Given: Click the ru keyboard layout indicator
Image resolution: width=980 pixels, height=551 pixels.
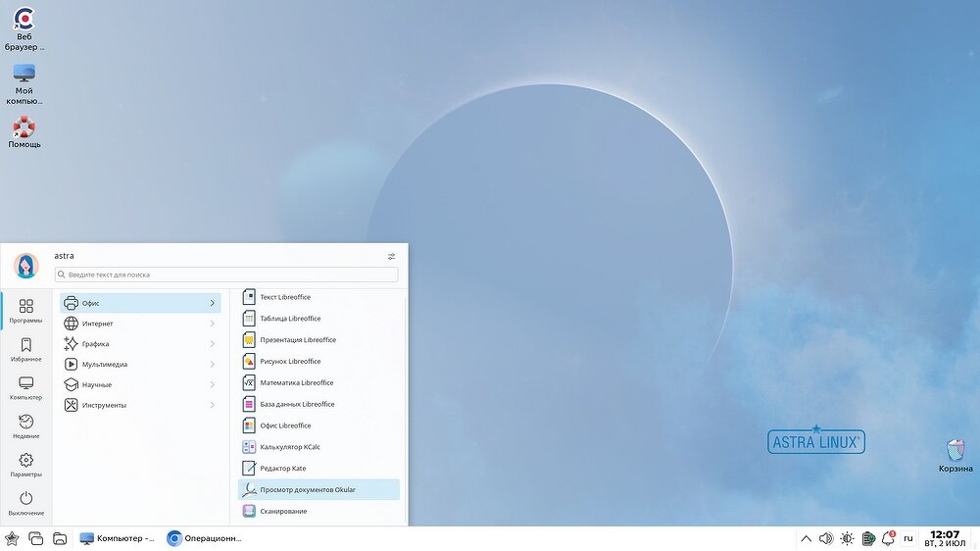Looking at the screenshot, I should tap(908, 538).
